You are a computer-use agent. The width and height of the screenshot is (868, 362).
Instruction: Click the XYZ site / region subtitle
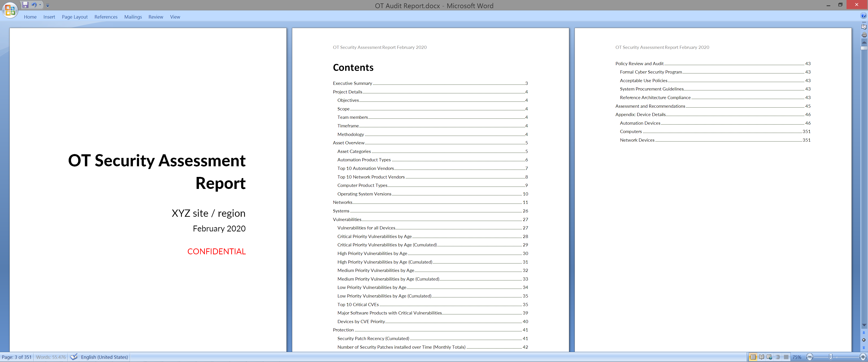209,213
